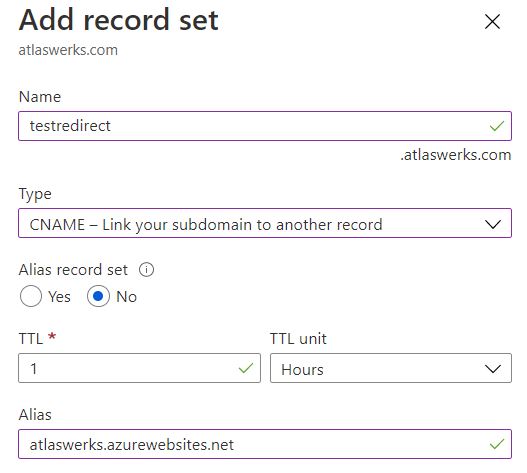
Task: Click the Name field containing testredirect
Action: (x=265, y=126)
